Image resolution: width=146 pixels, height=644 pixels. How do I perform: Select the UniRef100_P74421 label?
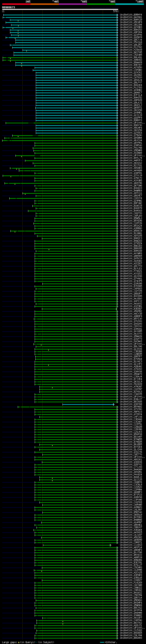click(131, 271)
